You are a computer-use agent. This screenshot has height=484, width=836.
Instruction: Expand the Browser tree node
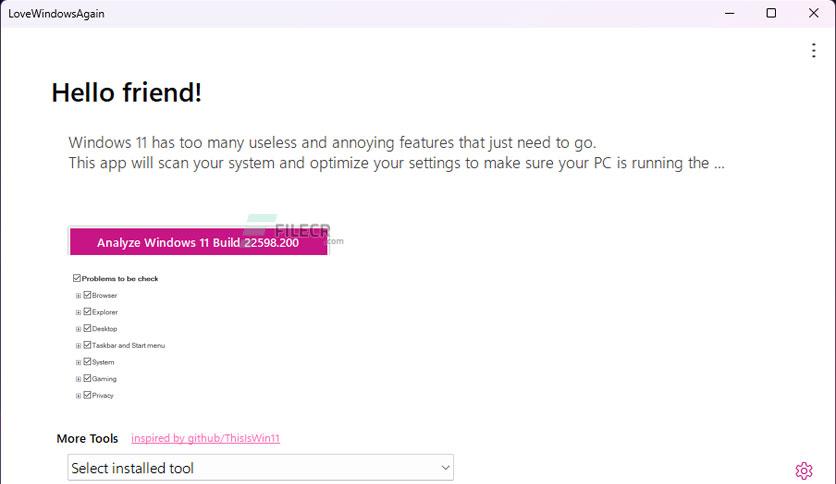(x=78, y=296)
